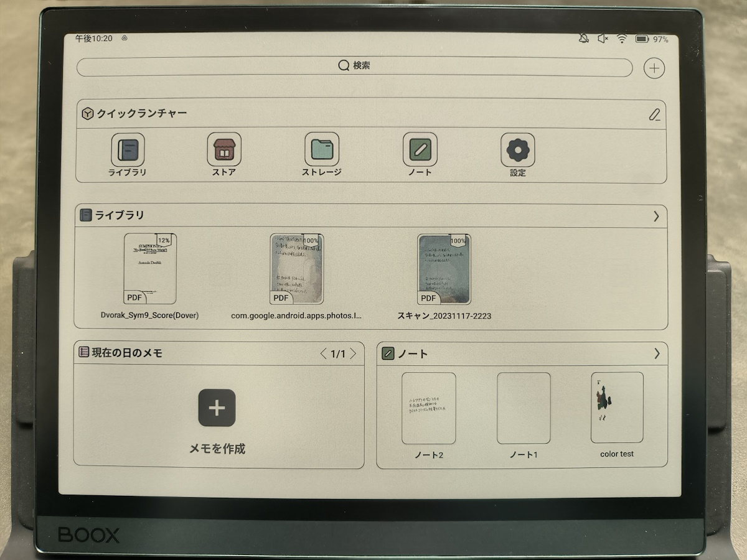Screen dimensions: 747x560
Task: Launch the ノート (Notes) app icon
Action: click(419, 150)
